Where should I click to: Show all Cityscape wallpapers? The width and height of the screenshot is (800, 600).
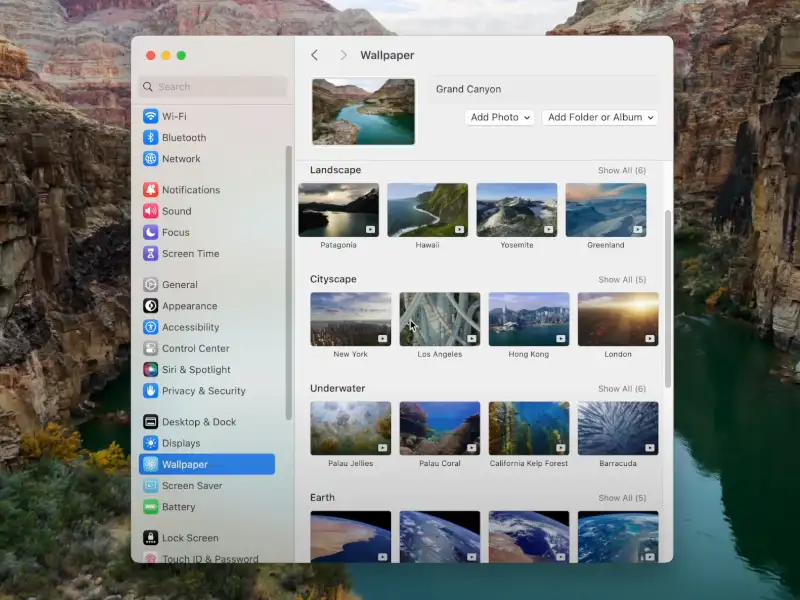click(x=622, y=280)
